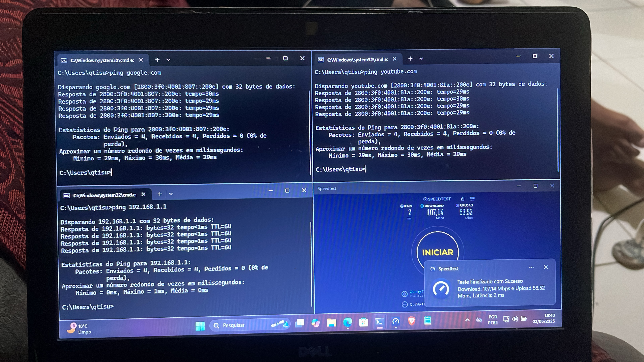Open File Explorer from taskbar
644x362 pixels.
tap(332, 323)
